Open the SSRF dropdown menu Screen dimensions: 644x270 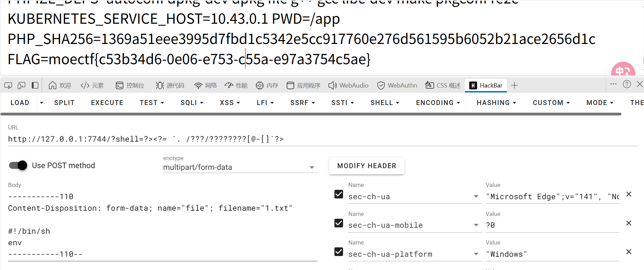pyautogui.click(x=302, y=103)
